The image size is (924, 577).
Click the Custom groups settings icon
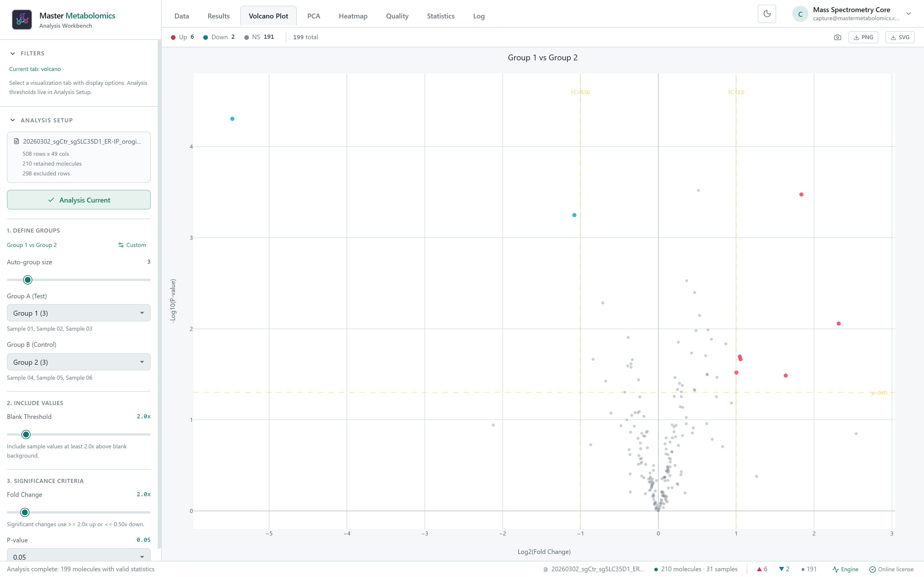point(121,245)
